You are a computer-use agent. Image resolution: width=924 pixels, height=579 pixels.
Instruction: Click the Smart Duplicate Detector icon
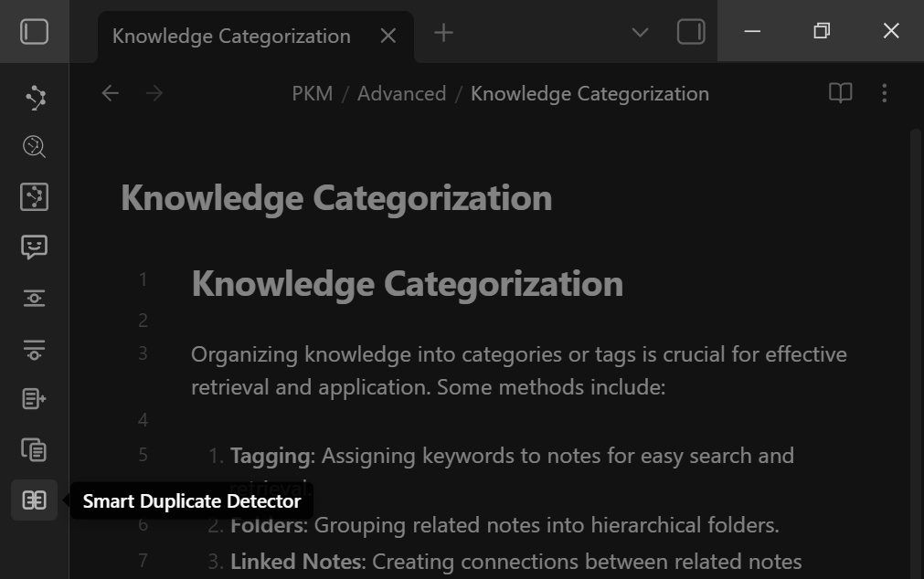click(x=35, y=500)
